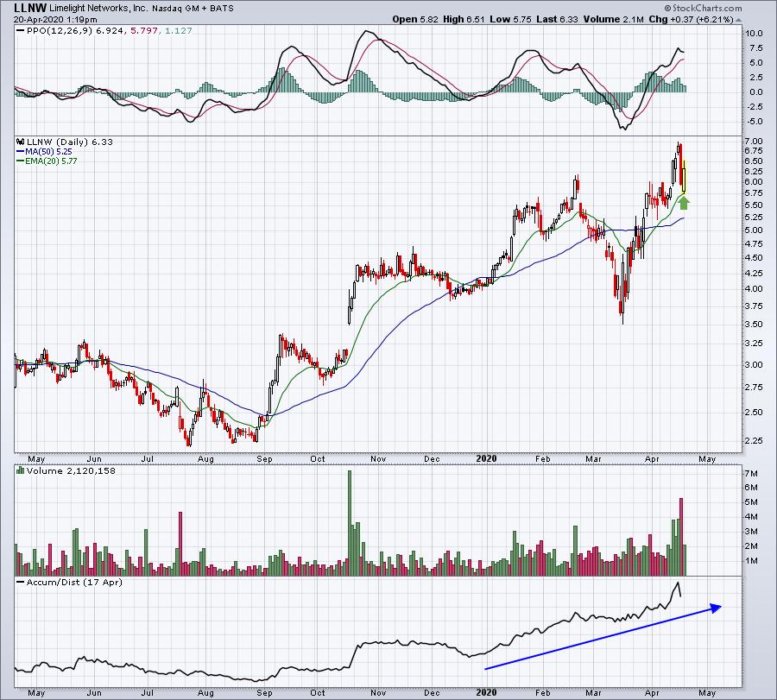Screen dimensions: 777x700
Task: Click the tall red April volume bar
Action: tap(681, 537)
